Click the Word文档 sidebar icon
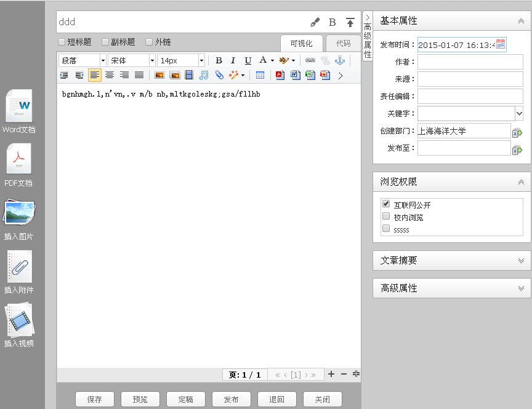This screenshot has width=532, height=409. coord(18,111)
